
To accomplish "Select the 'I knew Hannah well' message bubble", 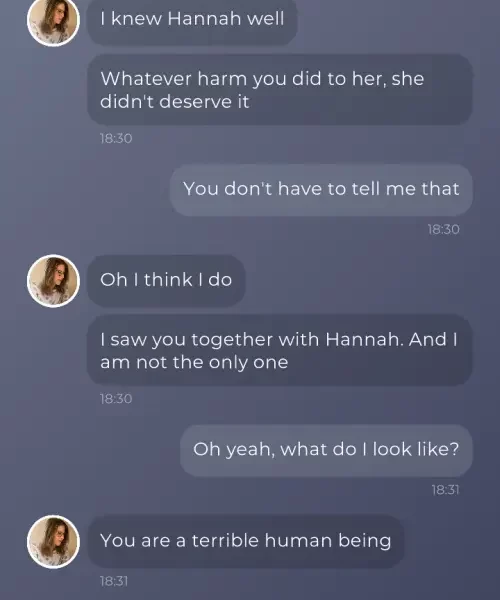I will click(192, 20).
